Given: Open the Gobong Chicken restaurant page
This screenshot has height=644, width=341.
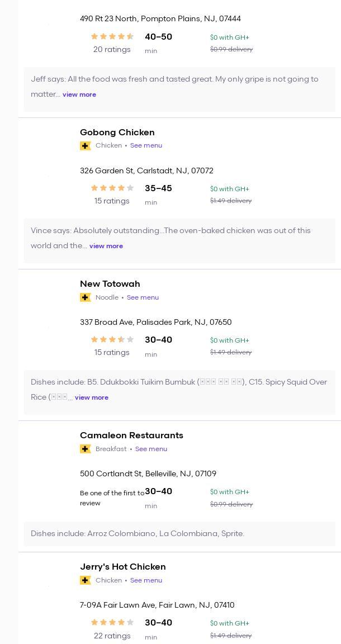Looking at the screenshot, I should (117, 132).
